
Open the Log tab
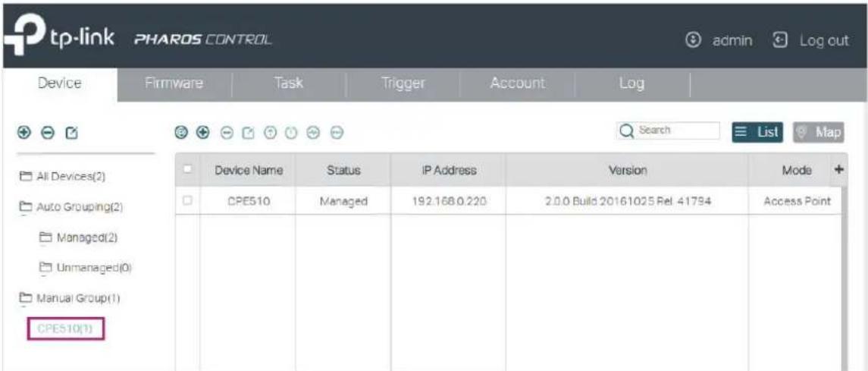[632, 83]
